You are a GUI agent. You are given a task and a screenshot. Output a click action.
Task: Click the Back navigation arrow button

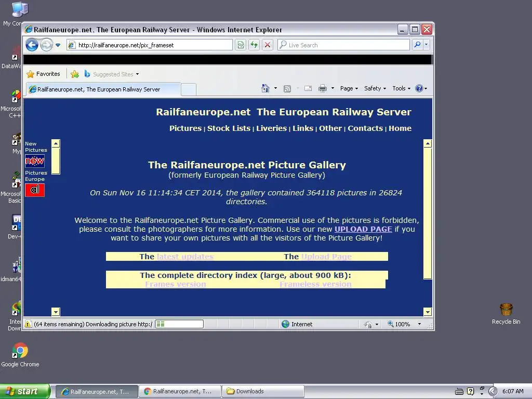[x=32, y=45]
